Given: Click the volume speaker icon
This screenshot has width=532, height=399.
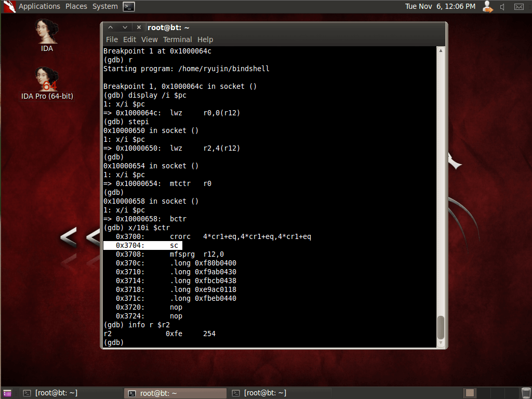Looking at the screenshot, I should pyautogui.click(x=502, y=7).
